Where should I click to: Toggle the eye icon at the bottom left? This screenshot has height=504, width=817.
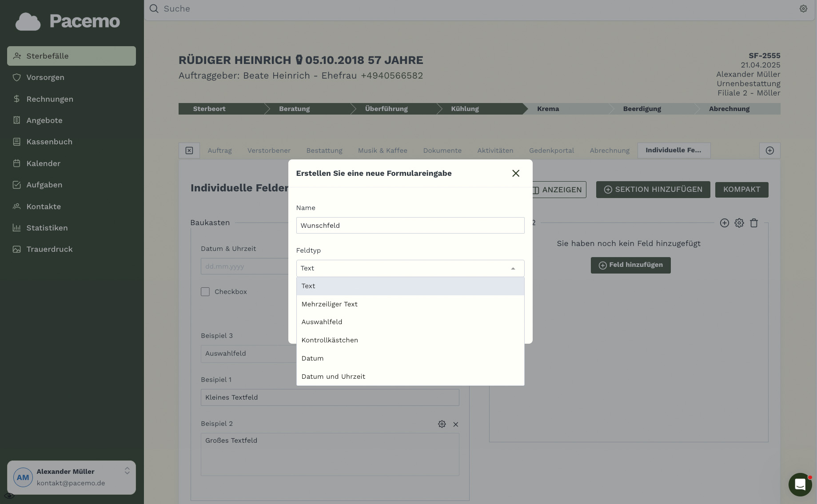(x=9, y=496)
